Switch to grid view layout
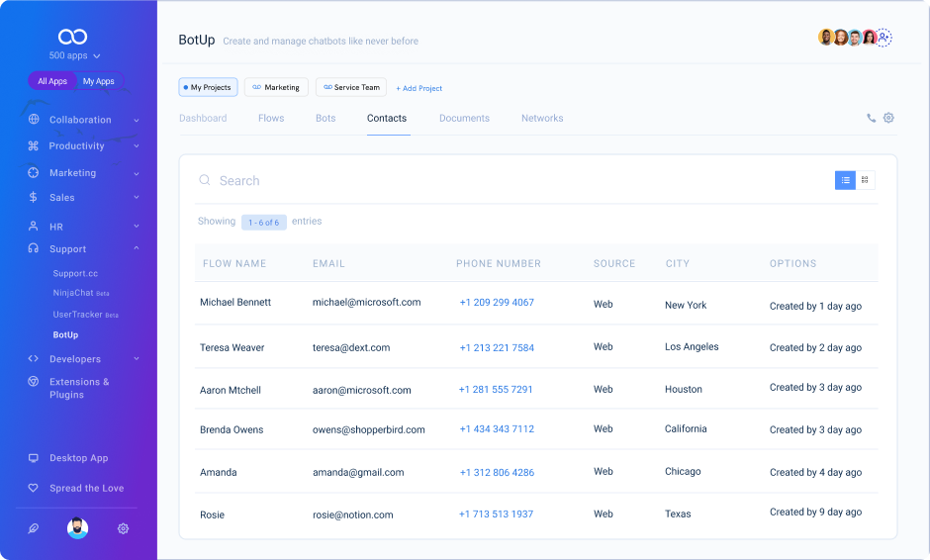This screenshot has height=560, width=930. 865,180
